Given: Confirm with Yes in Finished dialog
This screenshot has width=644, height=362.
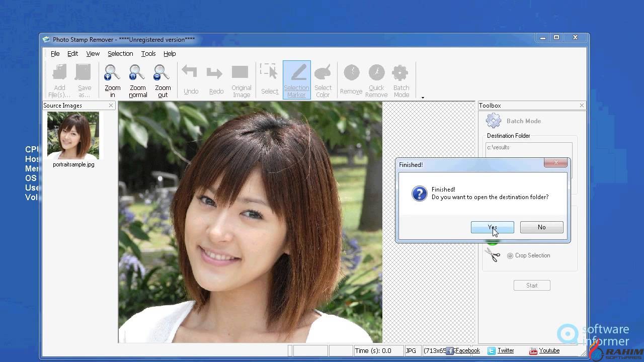Looking at the screenshot, I should click(493, 227).
